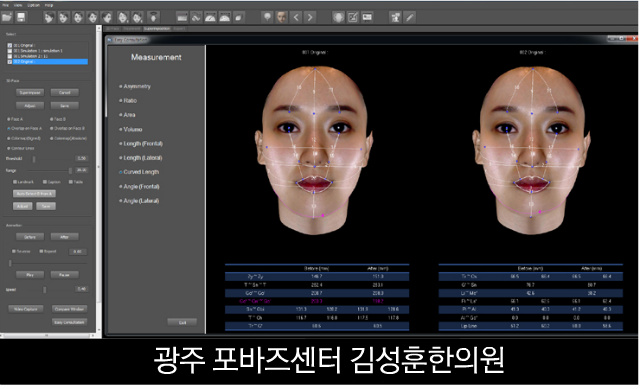Click the Exit button in Measurement panel

click(x=182, y=322)
